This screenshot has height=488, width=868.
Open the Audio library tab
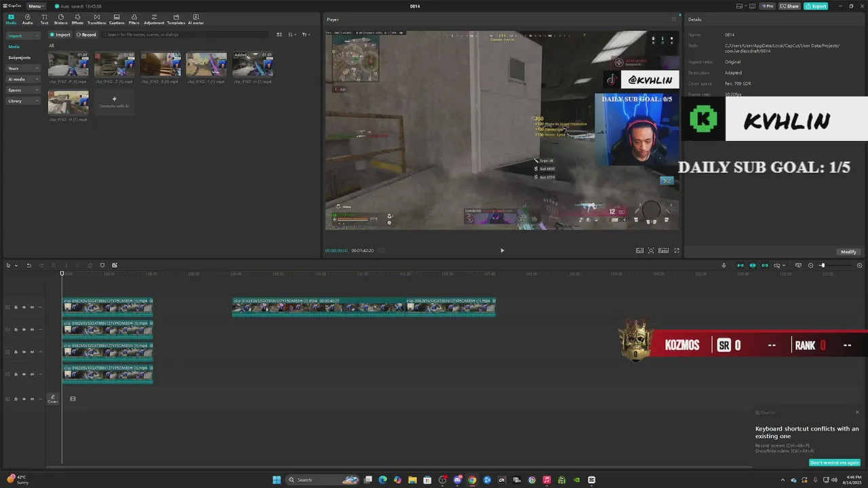(x=27, y=19)
